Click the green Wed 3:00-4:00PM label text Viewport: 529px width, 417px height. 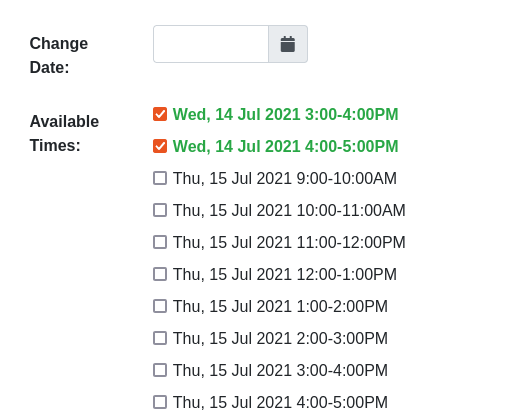point(285,114)
